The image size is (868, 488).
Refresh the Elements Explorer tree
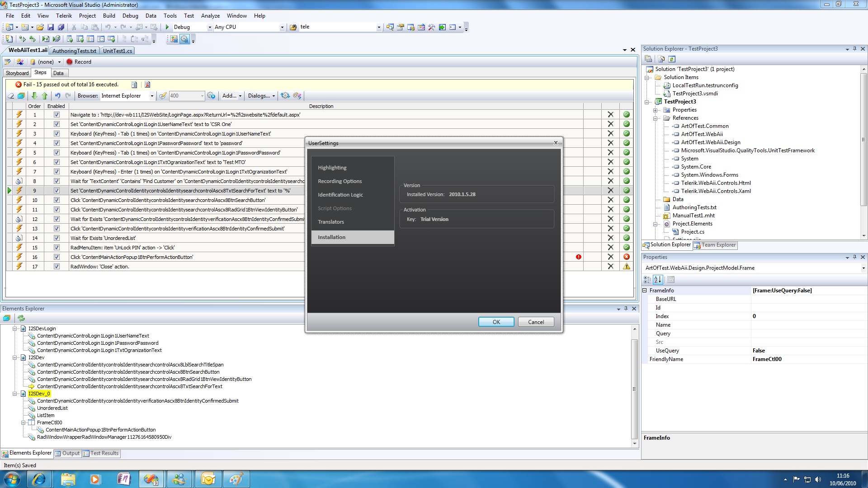21,318
